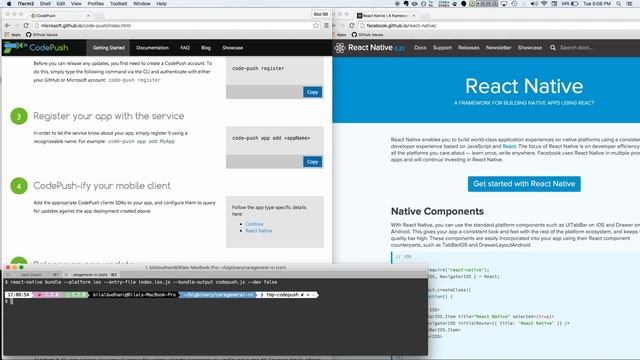The height and width of the screenshot is (360, 640).
Task: Click the volume icon in menu bar
Action: tap(534, 4)
